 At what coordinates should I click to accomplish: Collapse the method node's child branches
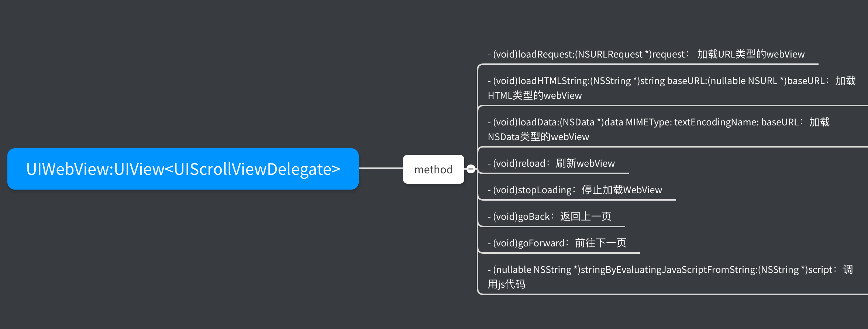(x=471, y=169)
